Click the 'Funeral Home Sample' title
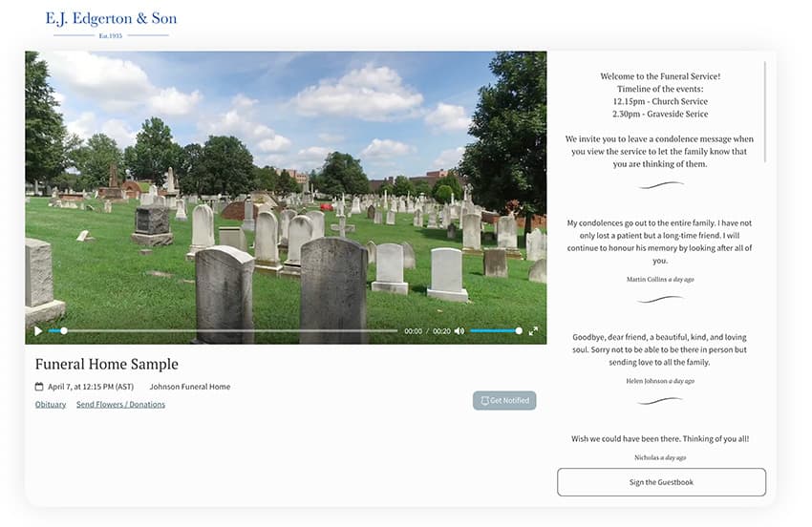This screenshot has width=812, height=527. [107, 364]
